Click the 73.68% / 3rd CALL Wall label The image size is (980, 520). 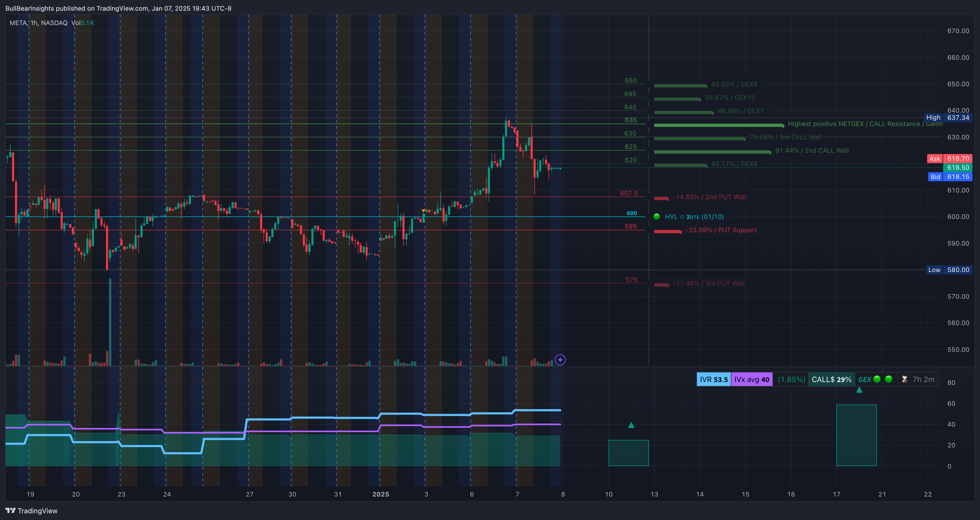(785, 137)
